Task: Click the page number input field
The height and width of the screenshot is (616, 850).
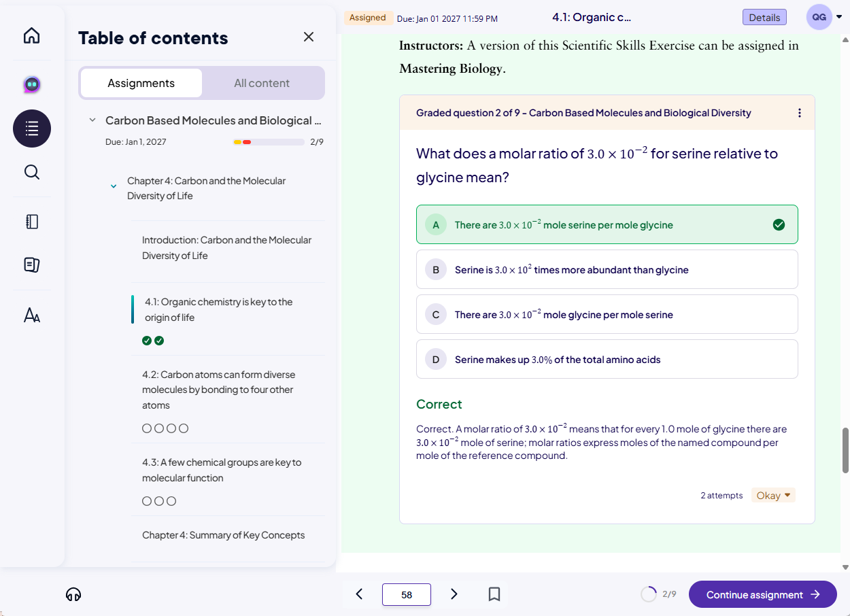Action: 407,595
